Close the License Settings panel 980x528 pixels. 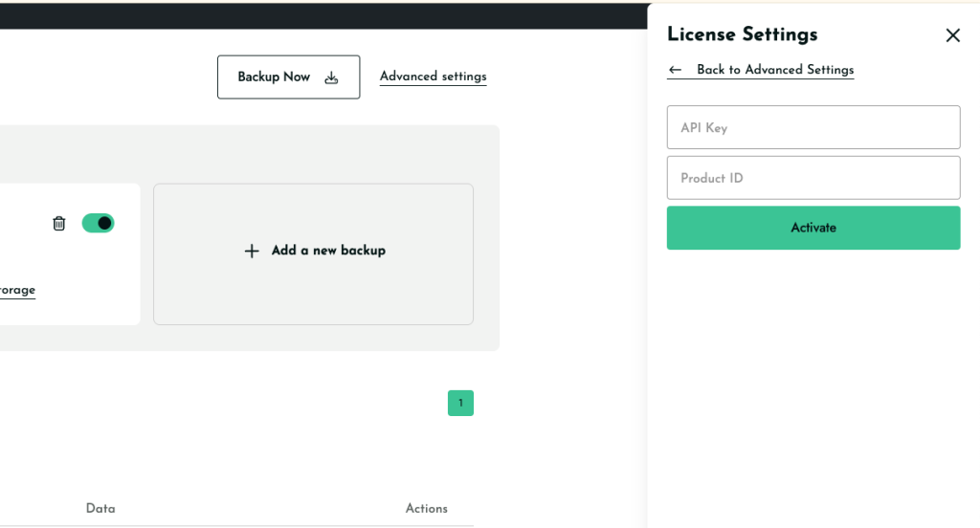pyautogui.click(x=952, y=35)
